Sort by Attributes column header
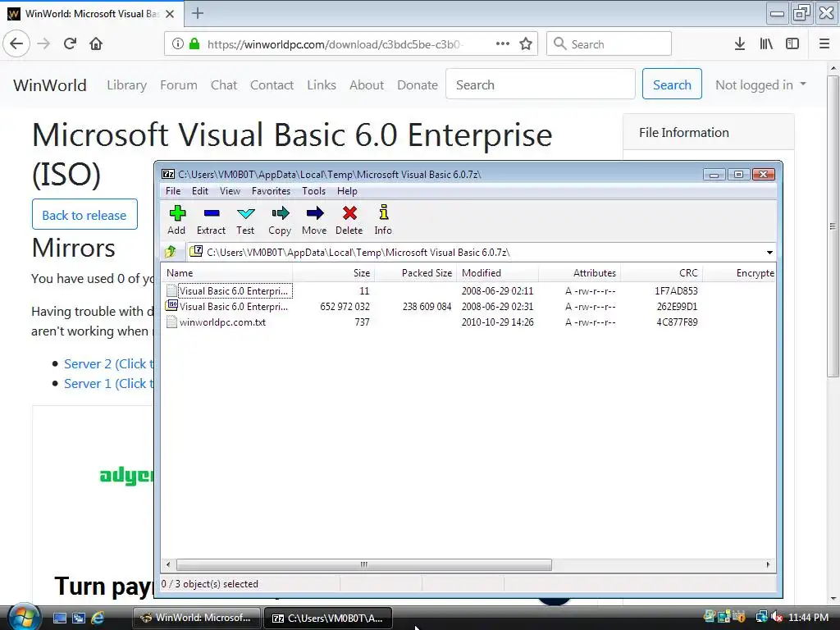The image size is (840, 630). tap(580, 272)
